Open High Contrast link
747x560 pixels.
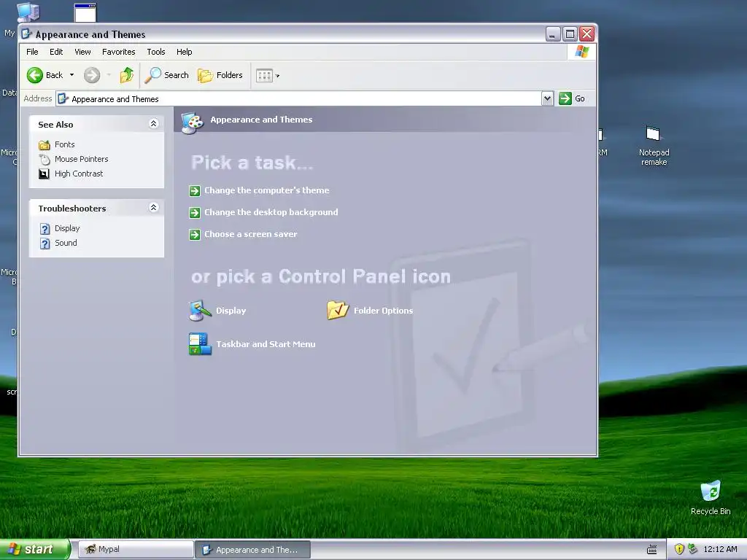pyautogui.click(x=79, y=174)
